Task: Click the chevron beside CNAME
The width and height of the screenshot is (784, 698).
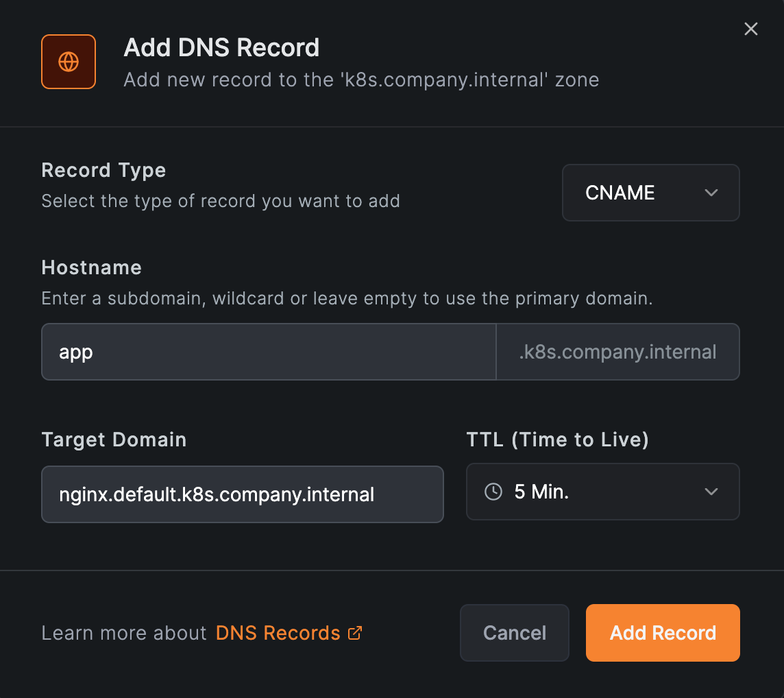Action: pyautogui.click(x=711, y=193)
